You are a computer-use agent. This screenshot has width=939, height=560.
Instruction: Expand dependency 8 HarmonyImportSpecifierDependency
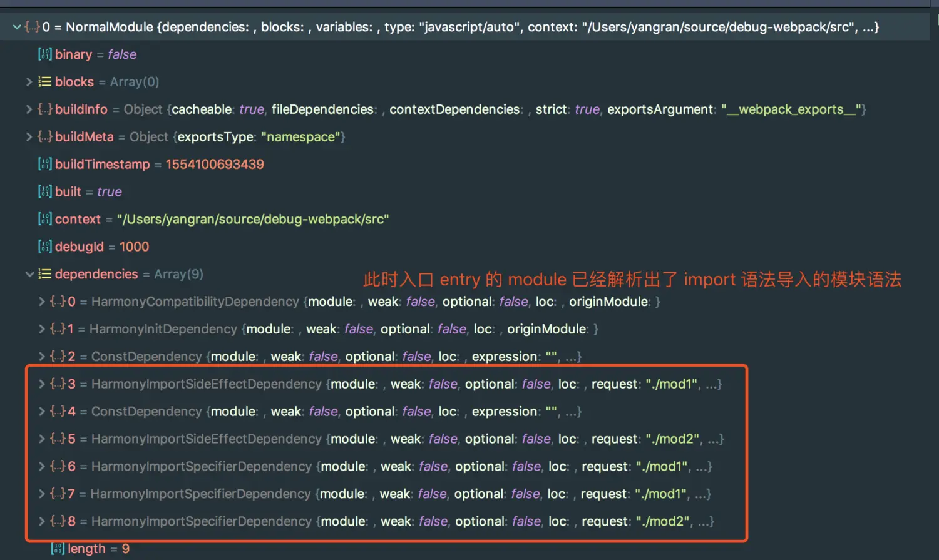[41, 522]
